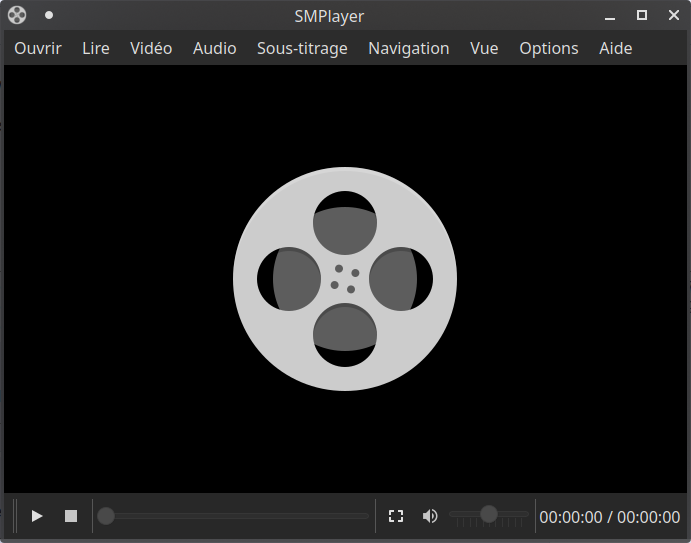
Task: Click the seek bar handle
Action: [x=106, y=516]
